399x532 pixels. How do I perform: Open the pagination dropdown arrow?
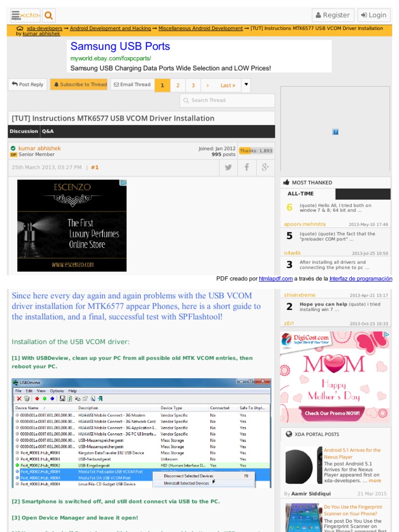(246, 85)
